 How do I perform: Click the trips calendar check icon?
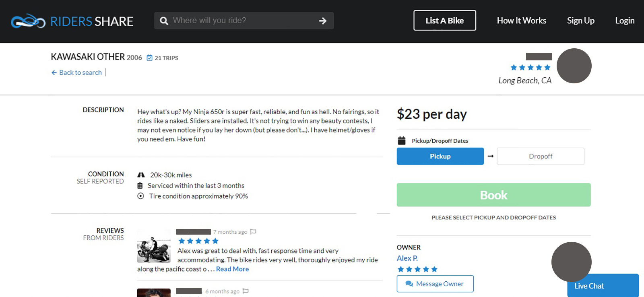(150, 58)
